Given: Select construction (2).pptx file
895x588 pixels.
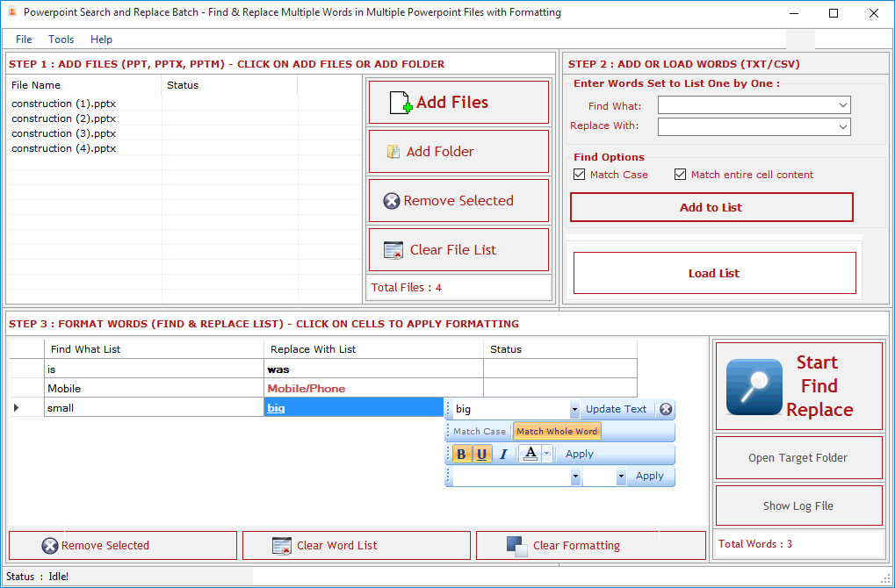Looking at the screenshot, I should [64, 118].
